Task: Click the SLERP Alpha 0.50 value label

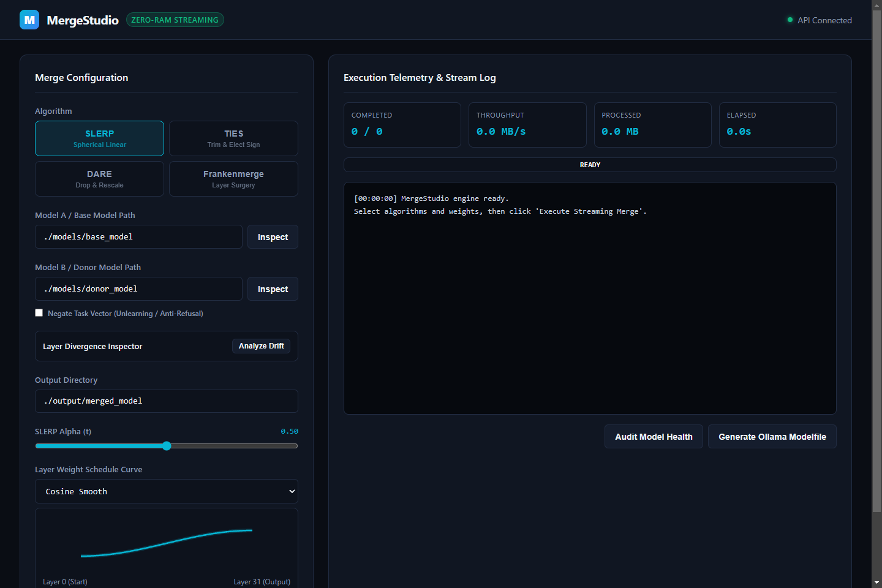Action: 290,431
